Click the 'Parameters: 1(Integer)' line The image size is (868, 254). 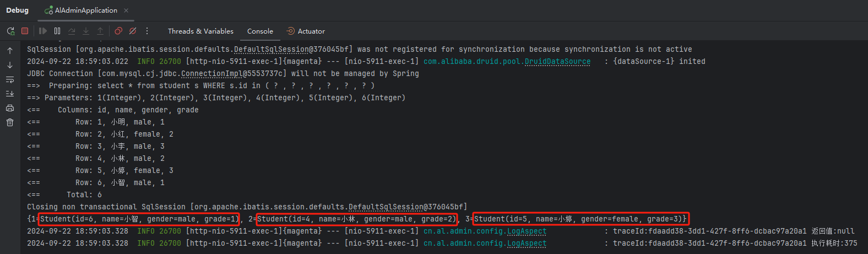pyautogui.click(x=216, y=98)
